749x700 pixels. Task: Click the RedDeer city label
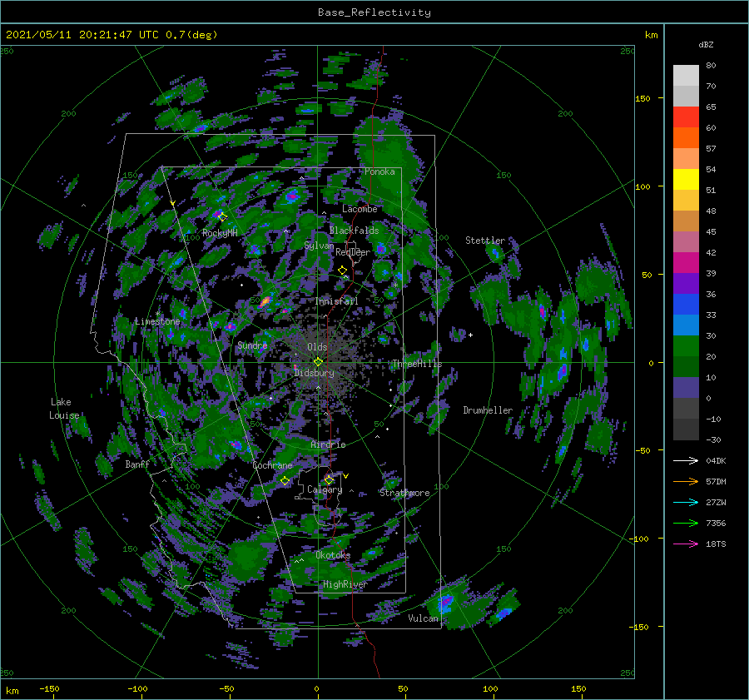353,252
